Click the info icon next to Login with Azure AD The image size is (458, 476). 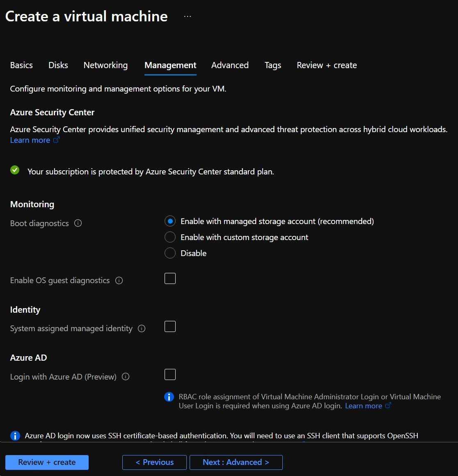click(125, 376)
